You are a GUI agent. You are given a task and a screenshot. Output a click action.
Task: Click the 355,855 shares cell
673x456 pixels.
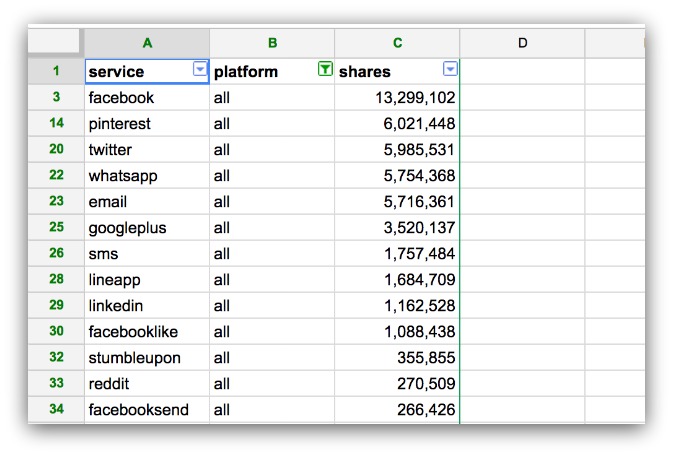pyautogui.click(x=397, y=358)
